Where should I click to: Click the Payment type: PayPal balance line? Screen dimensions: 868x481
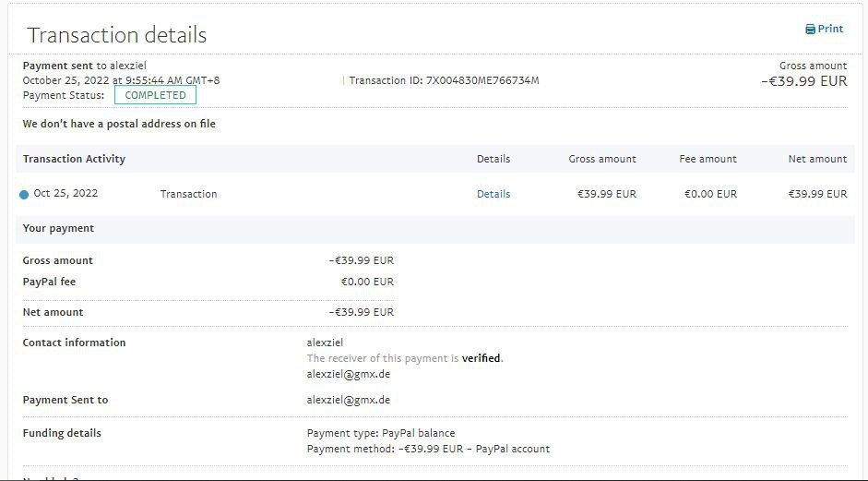(380, 433)
